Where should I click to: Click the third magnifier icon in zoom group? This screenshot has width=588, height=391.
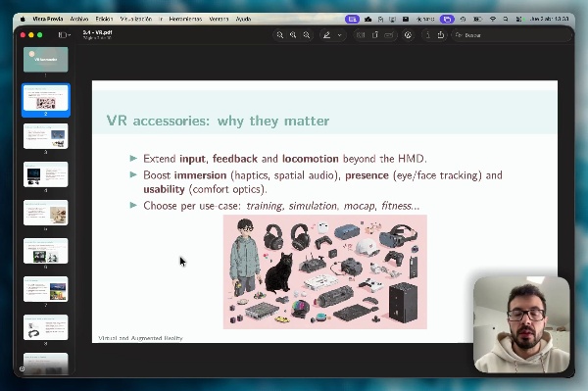click(307, 35)
